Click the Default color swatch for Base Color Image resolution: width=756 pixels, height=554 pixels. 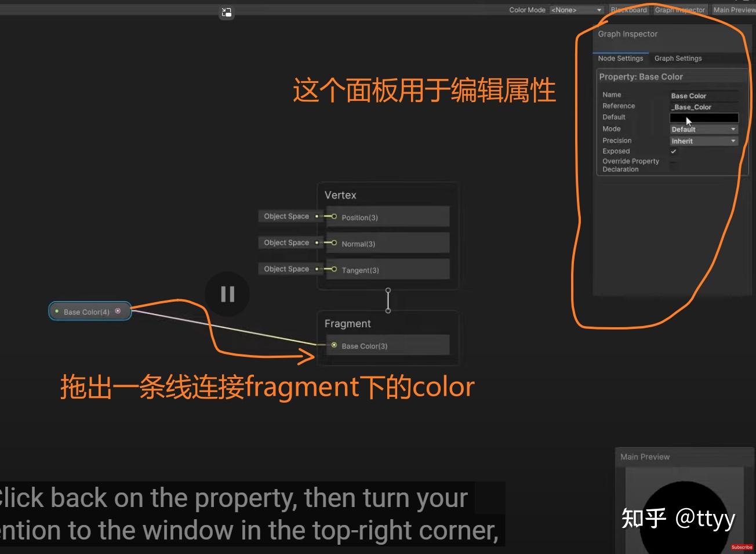[x=703, y=117]
